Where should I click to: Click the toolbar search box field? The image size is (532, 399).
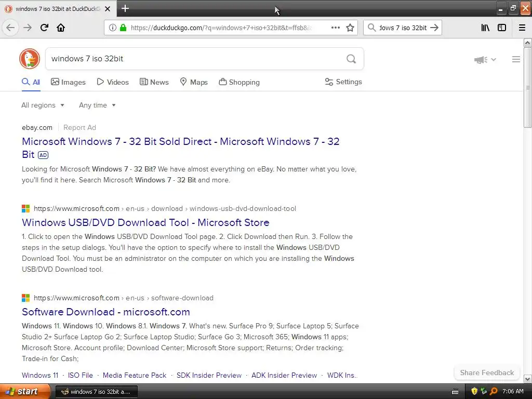403,28
